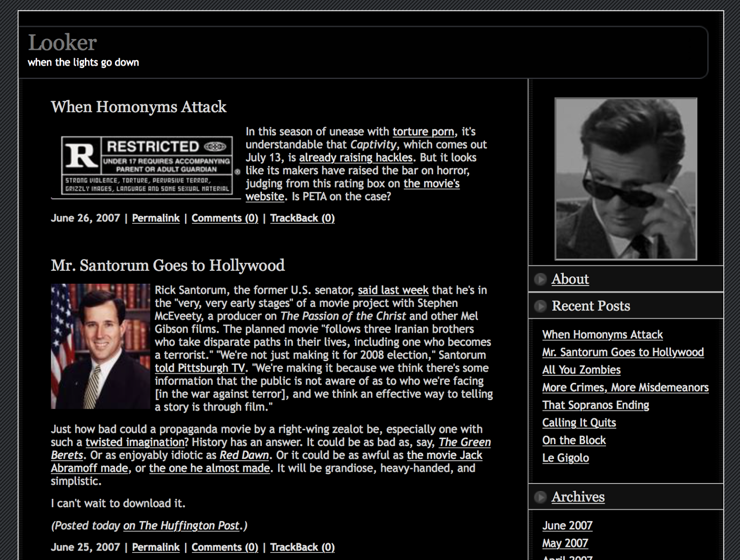Screen dimensions: 740x560
Task: Open the Looker blog title
Action: click(x=62, y=42)
